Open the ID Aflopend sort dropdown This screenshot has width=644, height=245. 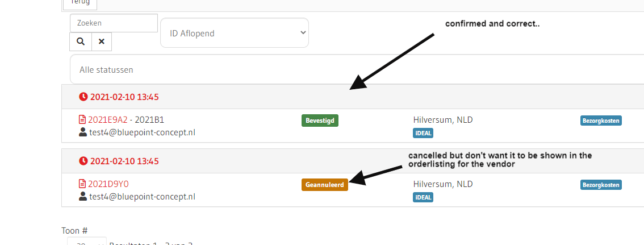235,33
